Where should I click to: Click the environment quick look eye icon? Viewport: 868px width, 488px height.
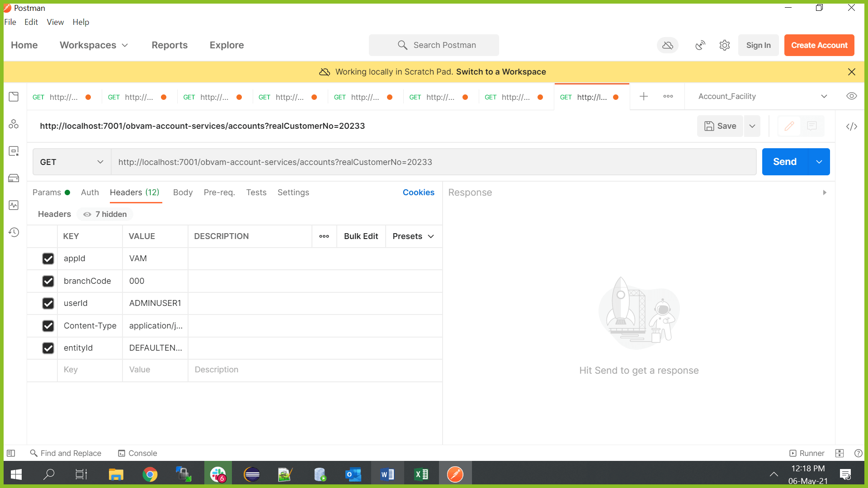(x=851, y=96)
